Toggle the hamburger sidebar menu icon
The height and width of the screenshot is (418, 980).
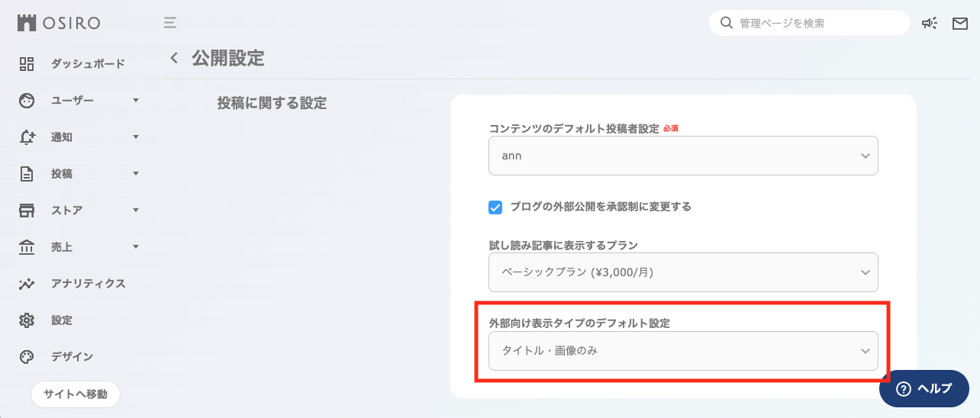coord(170,22)
